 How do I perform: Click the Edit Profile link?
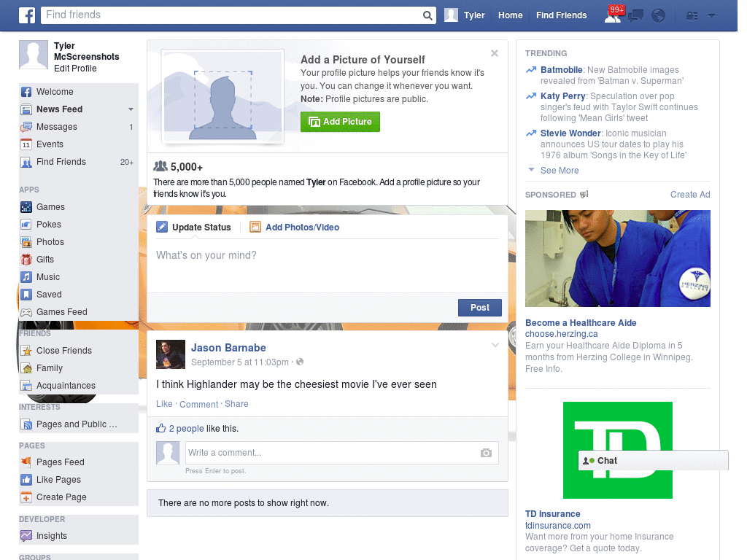(x=75, y=69)
